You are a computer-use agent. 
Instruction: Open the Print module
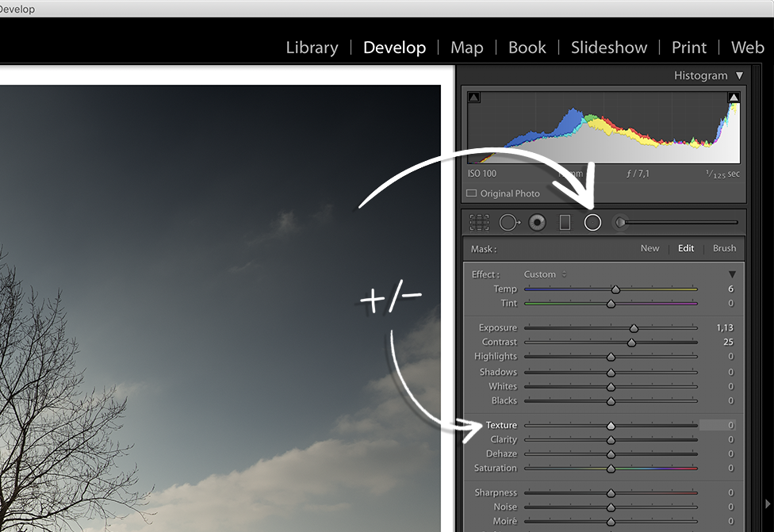pyautogui.click(x=688, y=48)
